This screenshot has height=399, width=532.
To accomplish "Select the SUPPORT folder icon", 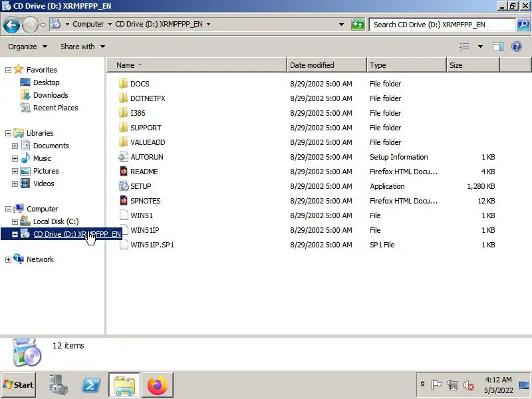I will (123, 127).
